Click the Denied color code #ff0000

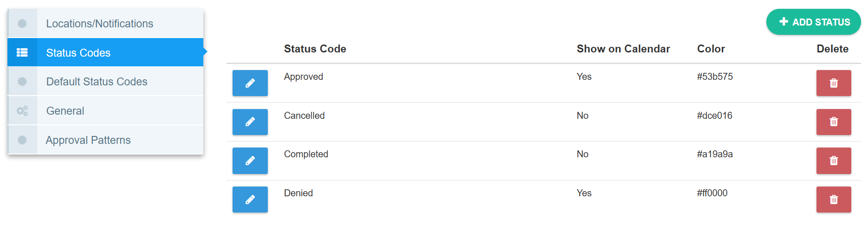(712, 193)
